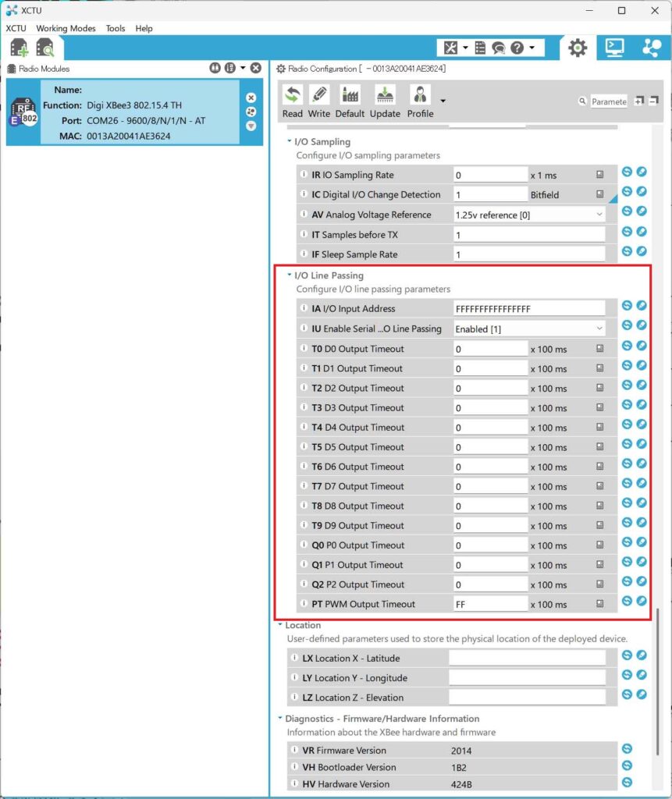Open the help icon dropdown arrow
The image size is (672, 799).
[x=532, y=48]
